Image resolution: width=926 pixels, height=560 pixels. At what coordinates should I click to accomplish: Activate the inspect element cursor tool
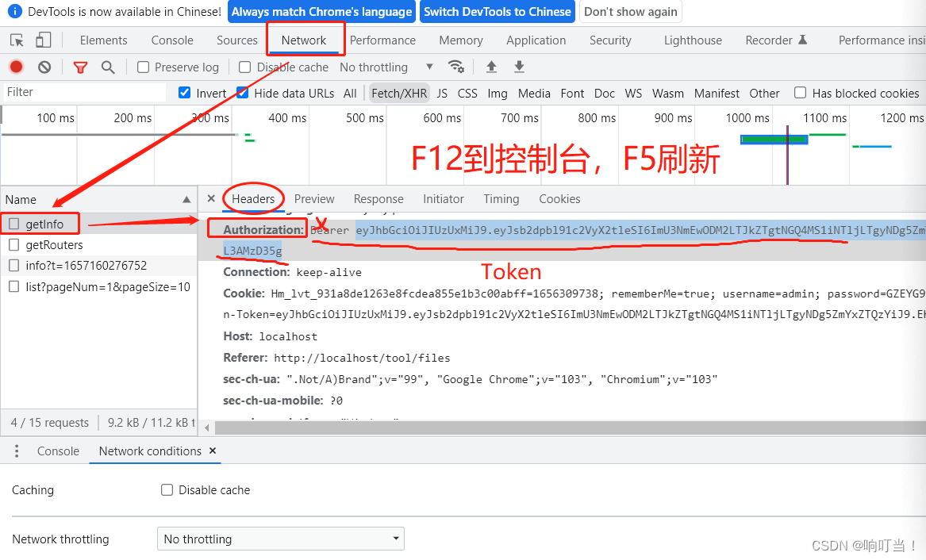16,40
